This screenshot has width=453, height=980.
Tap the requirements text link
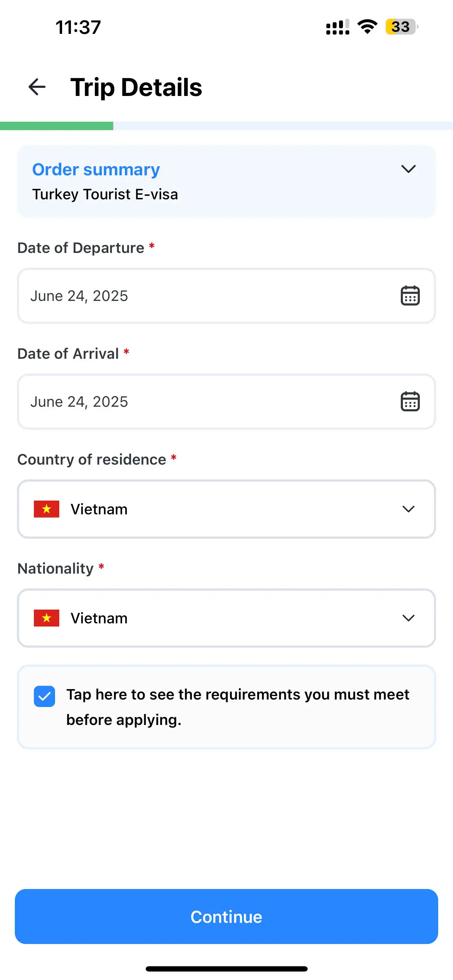point(237,707)
